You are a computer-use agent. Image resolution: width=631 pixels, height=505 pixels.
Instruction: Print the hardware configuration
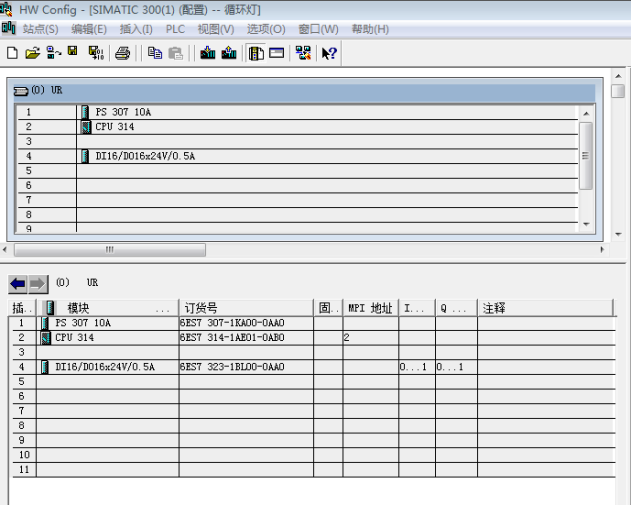tap(123, 52)
